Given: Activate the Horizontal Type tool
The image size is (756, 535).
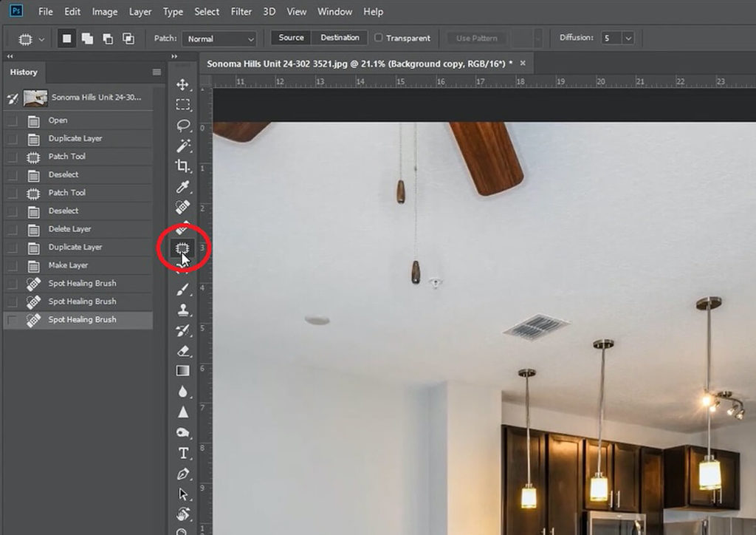Looking at the screenshot, I should pyautogui.click(x=183, y=453).
